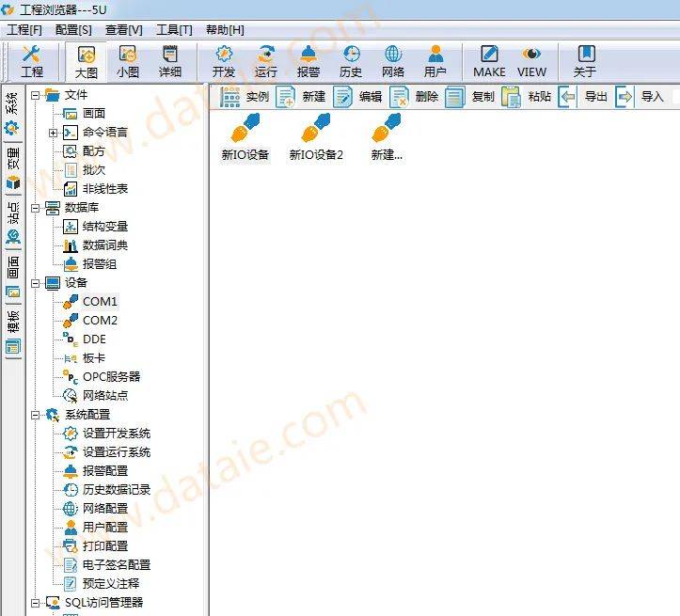Open the 查看[V] menu
This screenshot has width=680, height=616.
[x=123, y=30]
